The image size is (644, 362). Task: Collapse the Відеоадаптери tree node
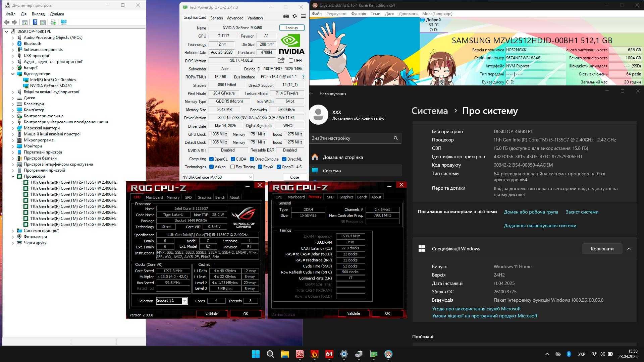click(x=13, y=74)
